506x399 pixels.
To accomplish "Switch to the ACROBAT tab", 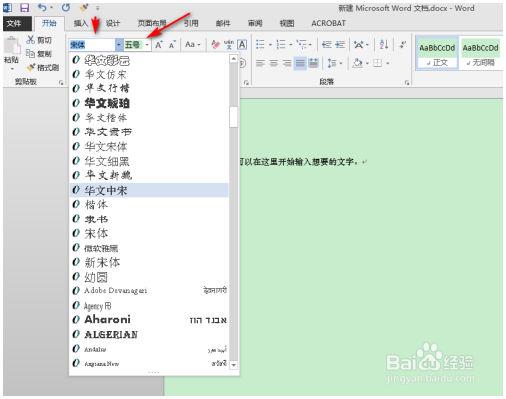I will pos(328,23).
